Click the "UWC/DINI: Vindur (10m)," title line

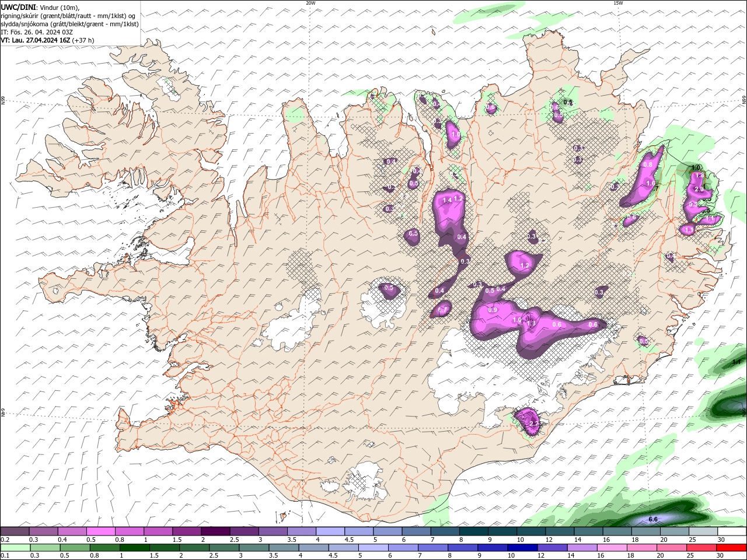click(40, 7)
